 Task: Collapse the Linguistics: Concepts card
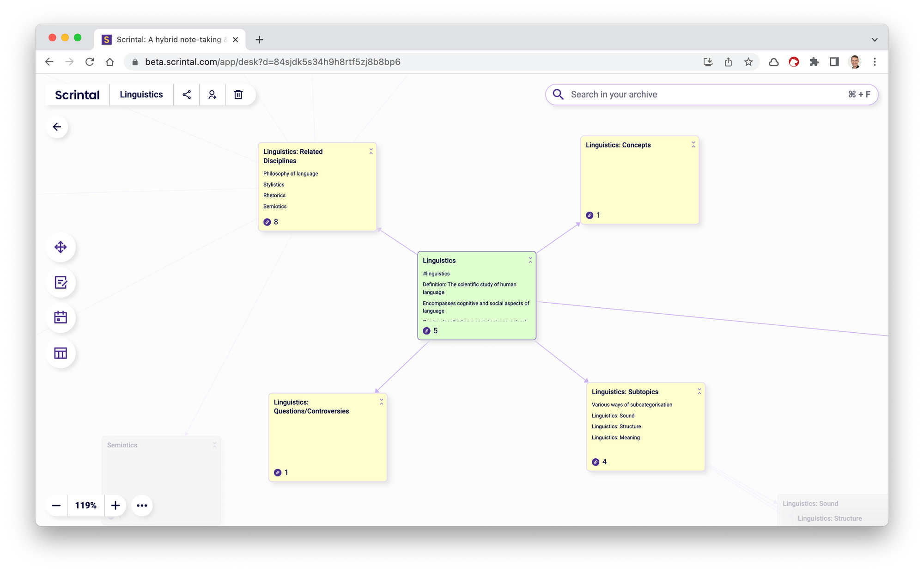tap(693, 145)
